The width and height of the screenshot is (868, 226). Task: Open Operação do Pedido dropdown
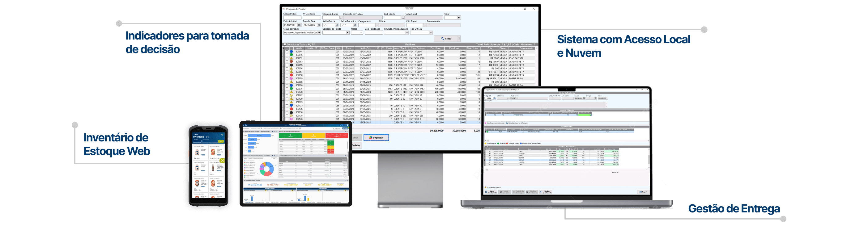(x=348, y=33)
